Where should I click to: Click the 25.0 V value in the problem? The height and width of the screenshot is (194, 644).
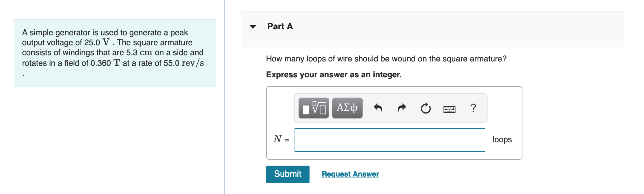97,42
